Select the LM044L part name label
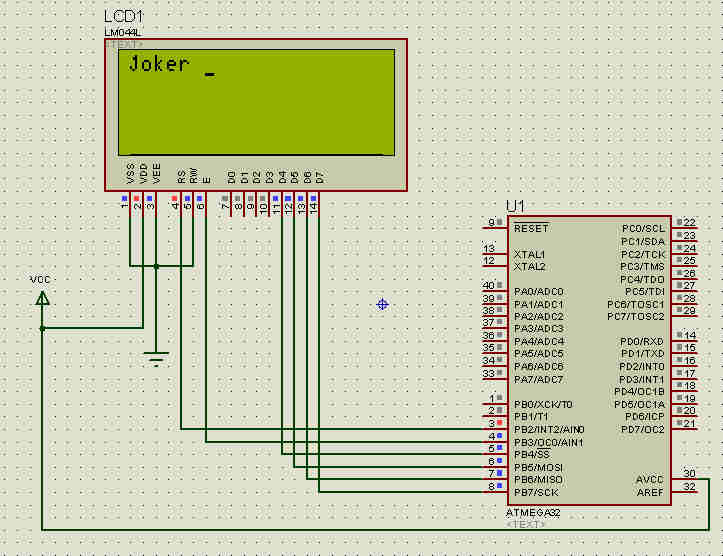Viewport: 723px width, 556px height. [122, 33]
